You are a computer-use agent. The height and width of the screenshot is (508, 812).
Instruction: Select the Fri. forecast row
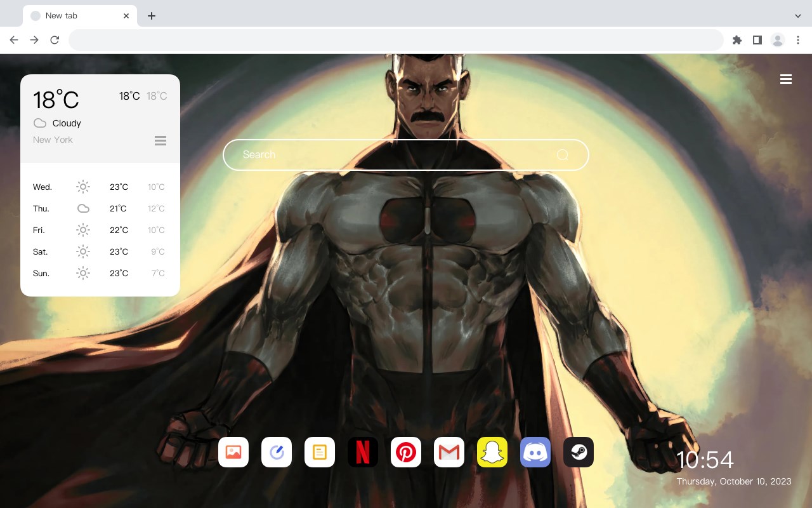pos(100,230)
